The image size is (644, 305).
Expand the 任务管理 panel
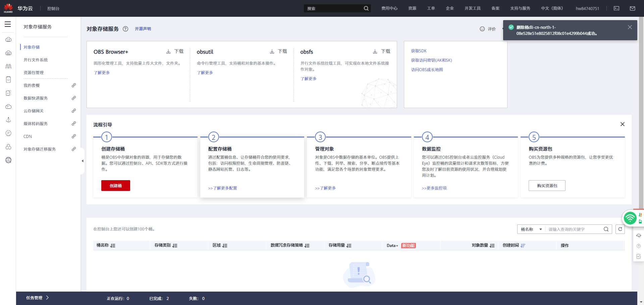coord(38,298)
